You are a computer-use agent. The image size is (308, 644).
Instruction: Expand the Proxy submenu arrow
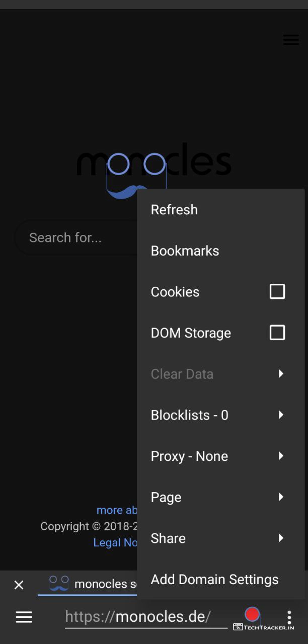(x=281, y=456)
